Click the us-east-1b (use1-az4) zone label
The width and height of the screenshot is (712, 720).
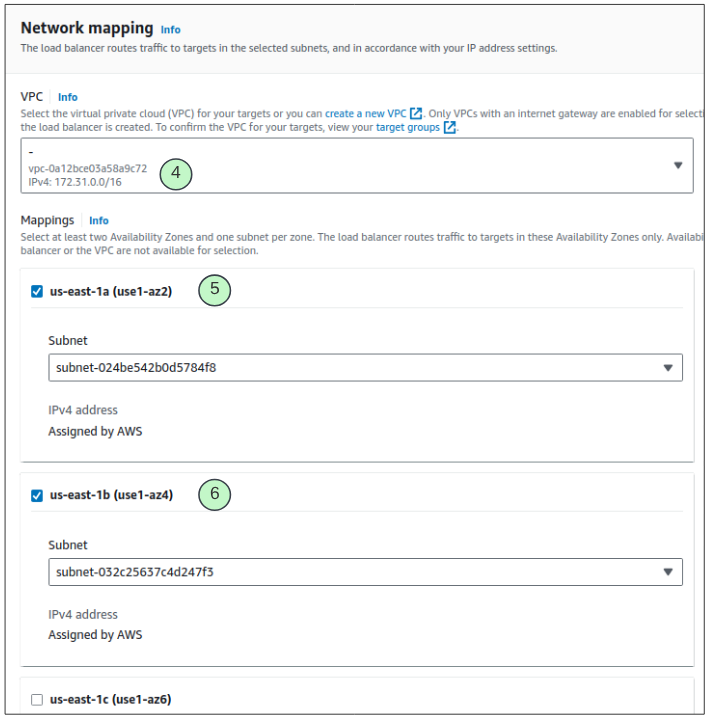click(111, 495)
